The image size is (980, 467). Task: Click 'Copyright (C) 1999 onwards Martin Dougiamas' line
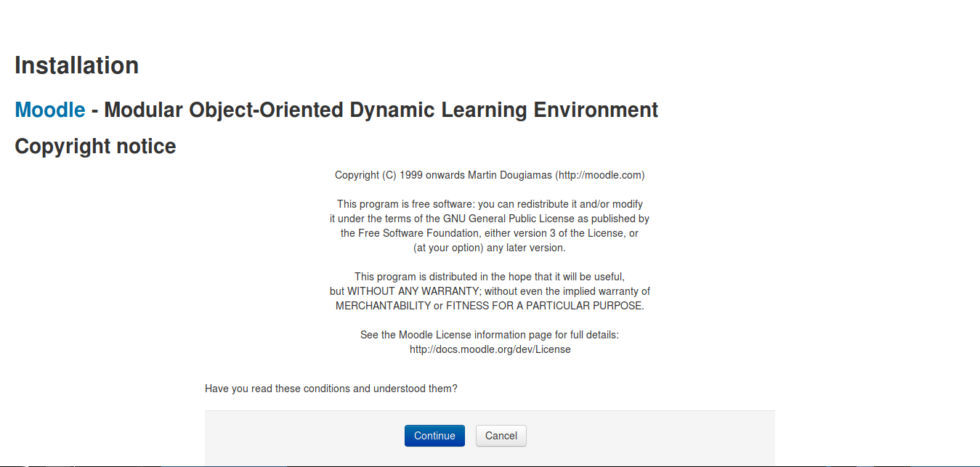[490, 175]
